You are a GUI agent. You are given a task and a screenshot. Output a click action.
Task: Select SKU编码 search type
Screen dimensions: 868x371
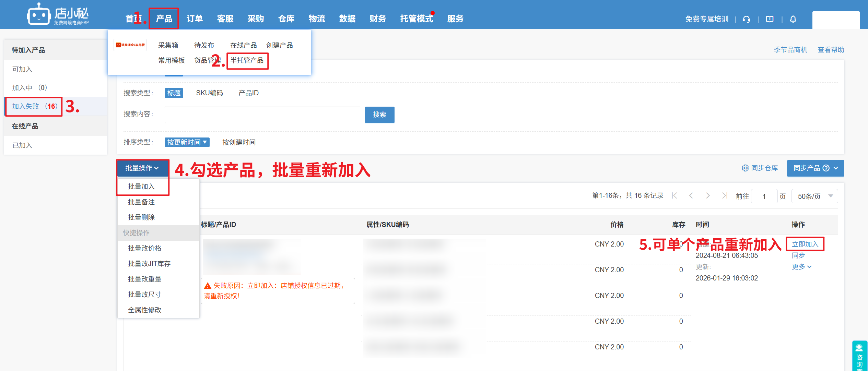point(209,93)
